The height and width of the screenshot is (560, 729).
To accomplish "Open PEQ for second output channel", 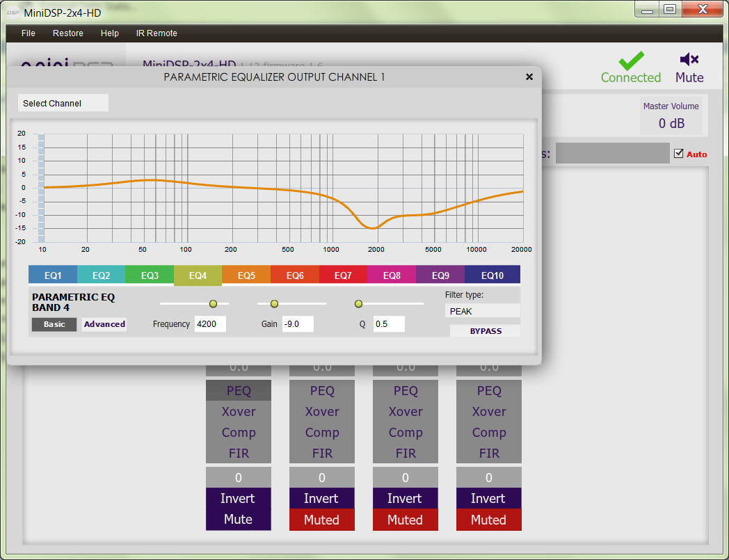I will (x=322, y=391).
